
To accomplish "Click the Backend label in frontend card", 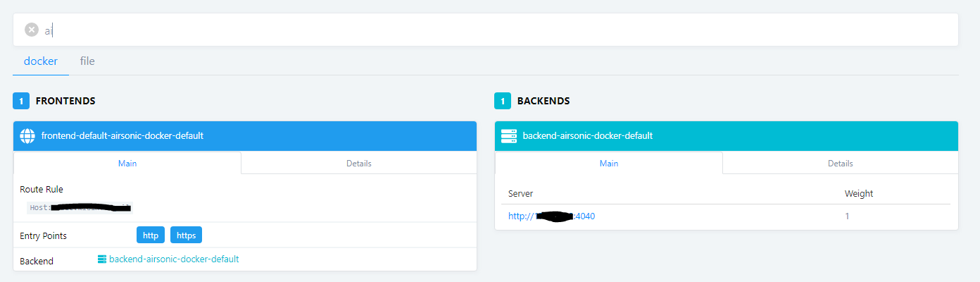I will (37, 261).
